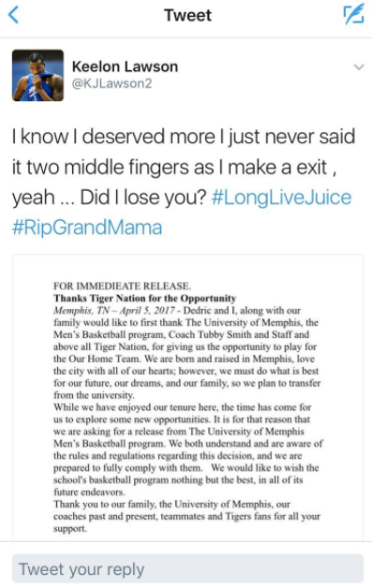Open the attached press release image
Screen dimensions: 372x588
click(x=187, y=398)
